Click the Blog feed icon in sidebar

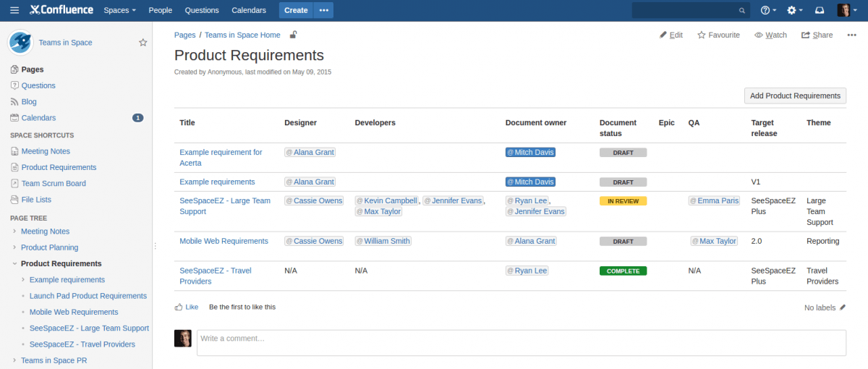[14, 102]
